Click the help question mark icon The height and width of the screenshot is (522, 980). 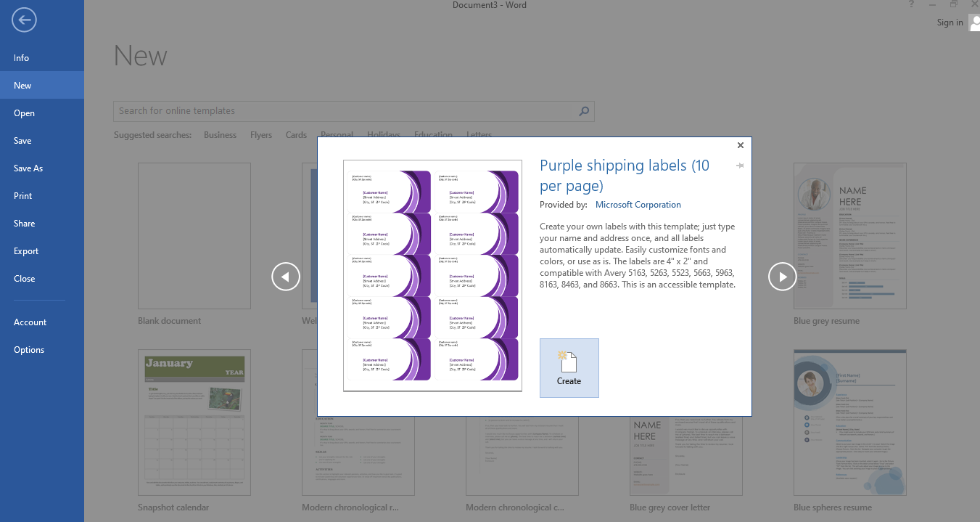pyautogui.click(x=911, y=5)
